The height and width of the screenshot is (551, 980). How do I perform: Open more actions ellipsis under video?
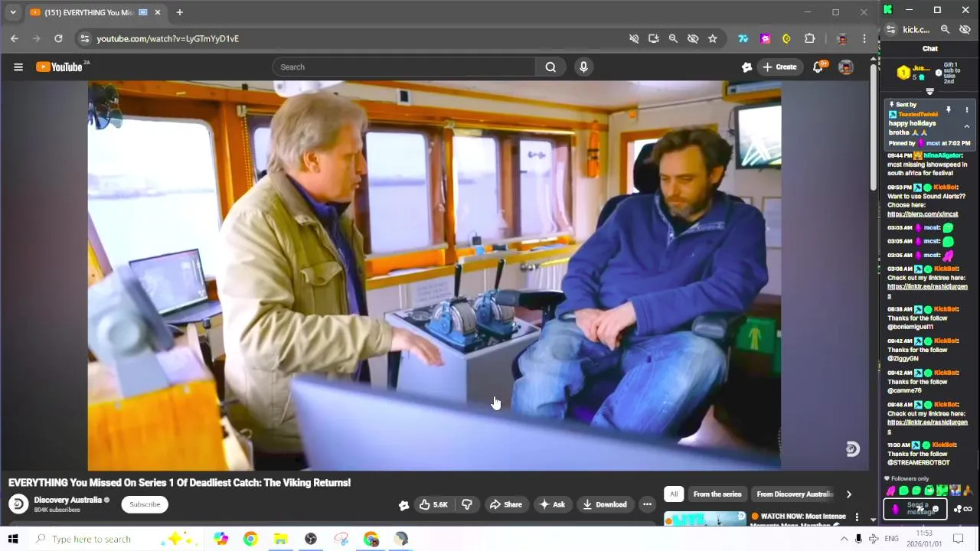[647, 504]
